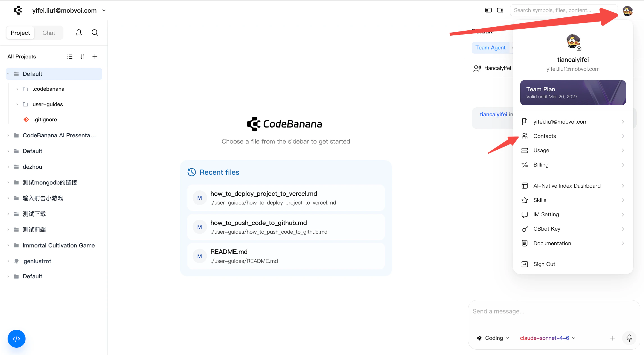Switch to the Project tab
Screen dimensions: 644x355
tap(20, 33)
